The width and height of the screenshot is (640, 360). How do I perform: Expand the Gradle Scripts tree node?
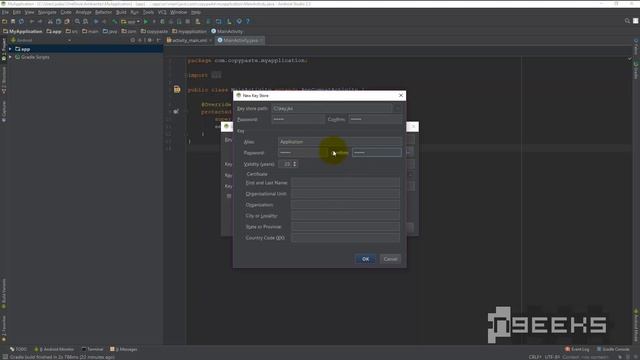click(10, 57)
